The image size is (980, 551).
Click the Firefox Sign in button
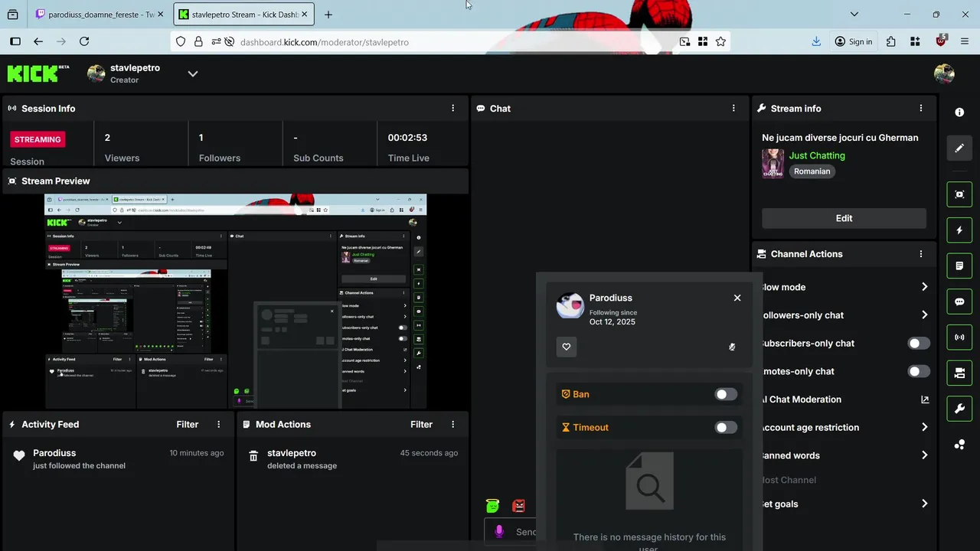pyautogui.click(x=854, y=41)
